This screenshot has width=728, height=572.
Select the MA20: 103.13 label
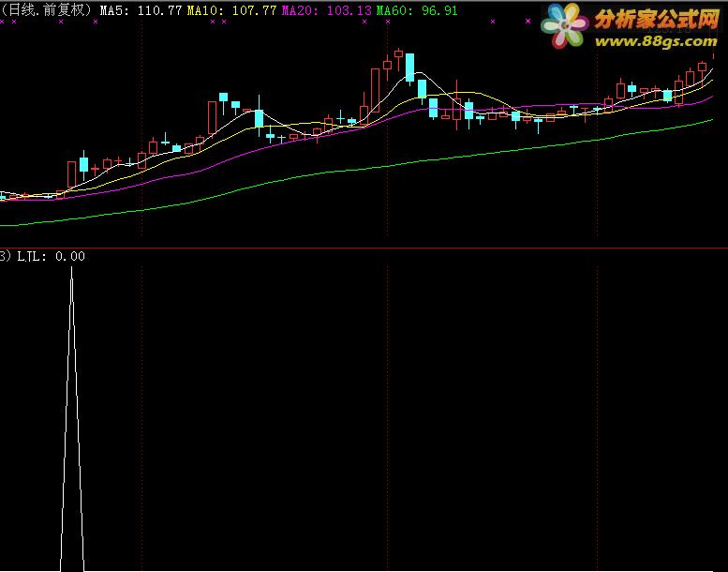(x=327, y=10)
